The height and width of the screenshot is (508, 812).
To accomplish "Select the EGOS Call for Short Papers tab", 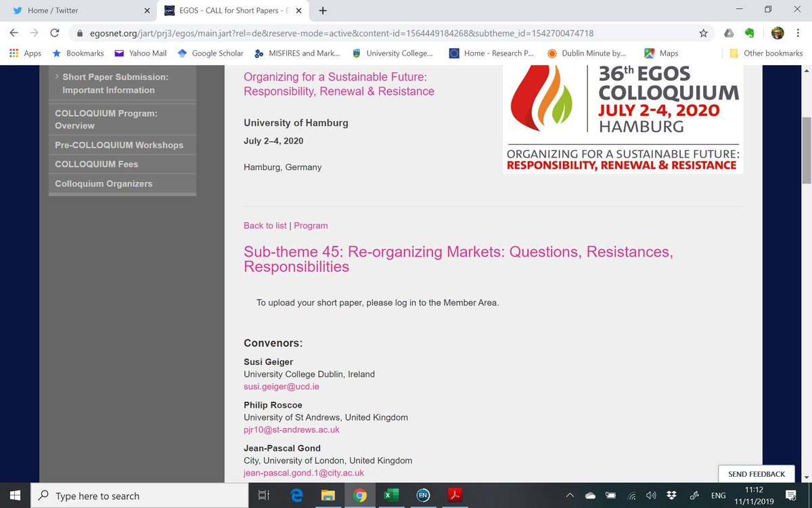I will click(234, 11).
